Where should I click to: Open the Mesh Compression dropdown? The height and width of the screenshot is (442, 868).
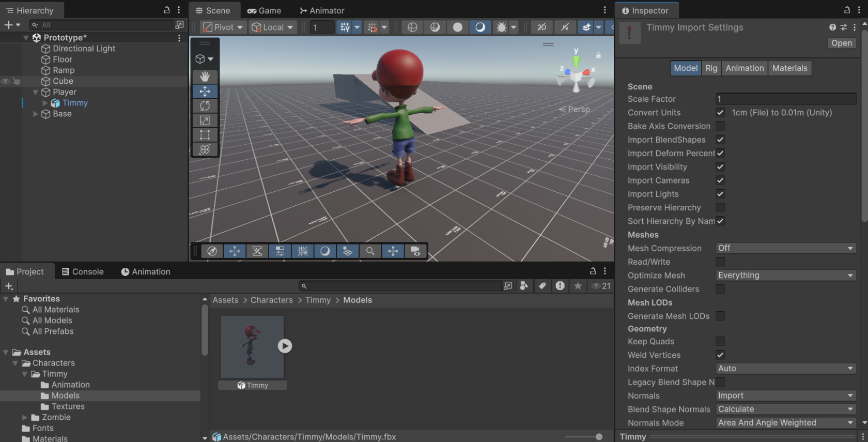(786, 248)
